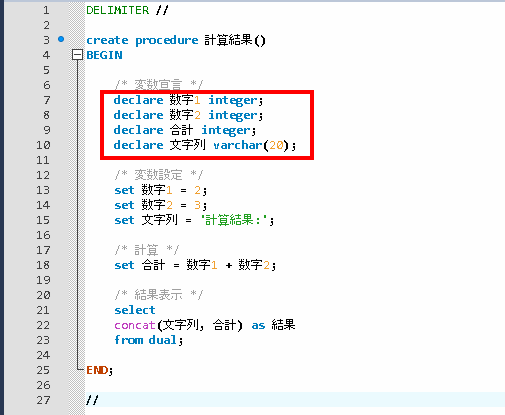The width and height of the screenshot is (505, 415).
Task: Click the concat function name
Action: coord(135,325)
